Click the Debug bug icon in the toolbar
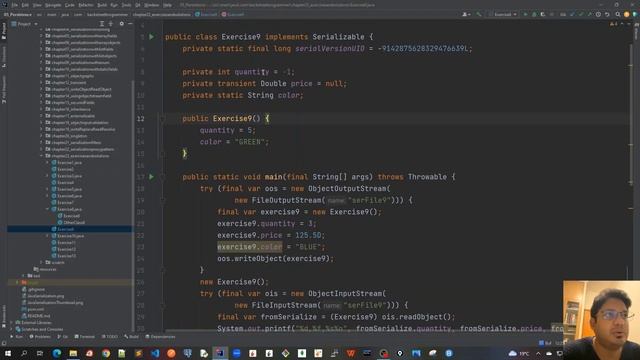Screen dimensions: 640x360 tap(534, 14)
